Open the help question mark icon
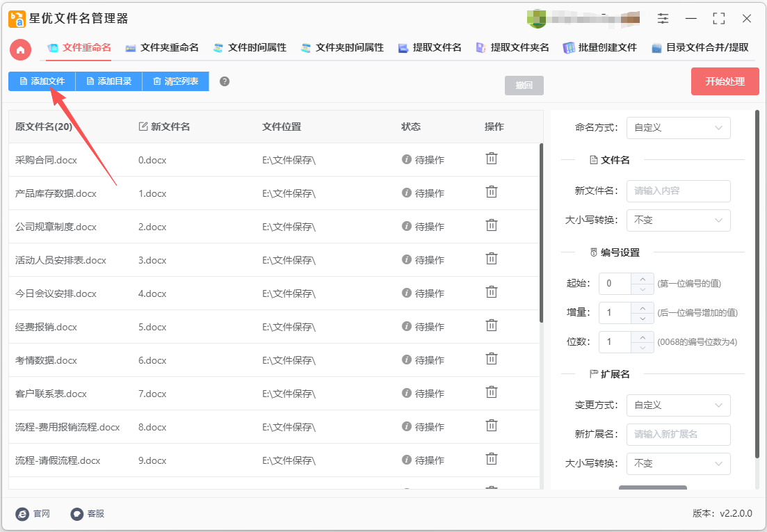 pyautogui.click(x=225, y=81)
